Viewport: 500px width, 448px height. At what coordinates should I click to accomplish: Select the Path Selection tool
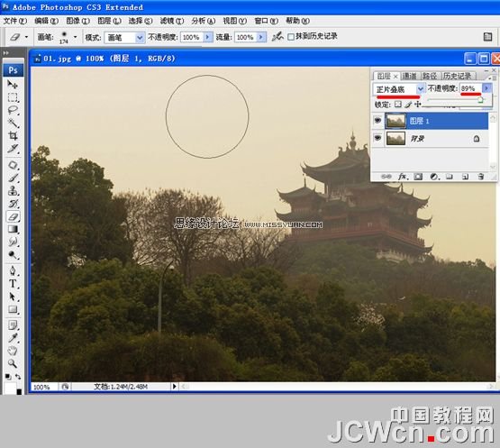[13, 297]
